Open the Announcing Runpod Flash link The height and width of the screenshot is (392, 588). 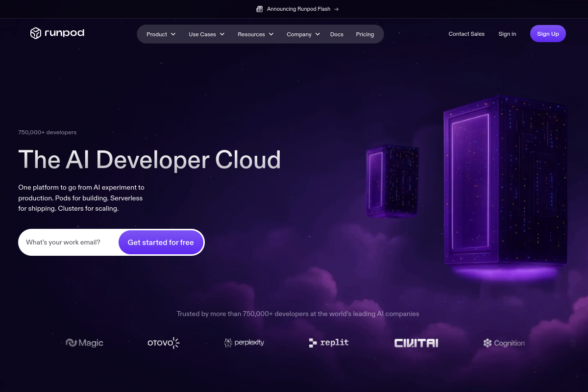[x=298, y=9]
